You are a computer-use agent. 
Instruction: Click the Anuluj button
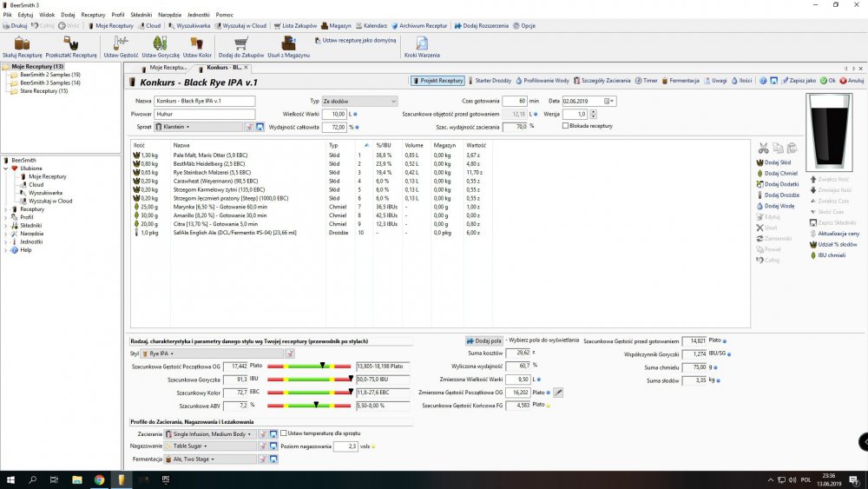click(x=852, y=81)
